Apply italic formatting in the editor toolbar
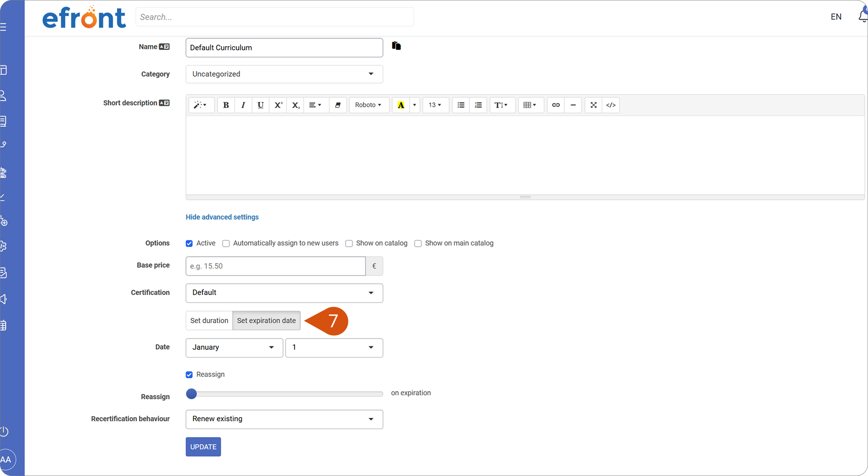 [243, 105]
